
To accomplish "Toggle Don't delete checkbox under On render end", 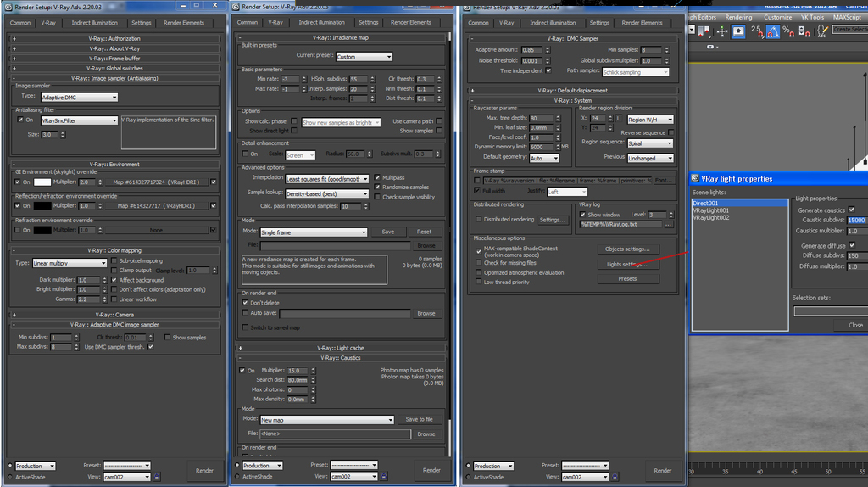I will [x=245, y=303].
